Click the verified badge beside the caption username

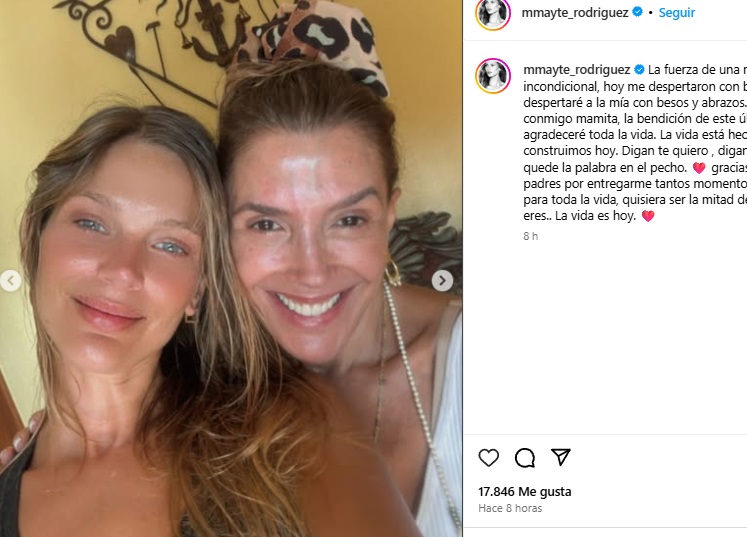point(639,70)
